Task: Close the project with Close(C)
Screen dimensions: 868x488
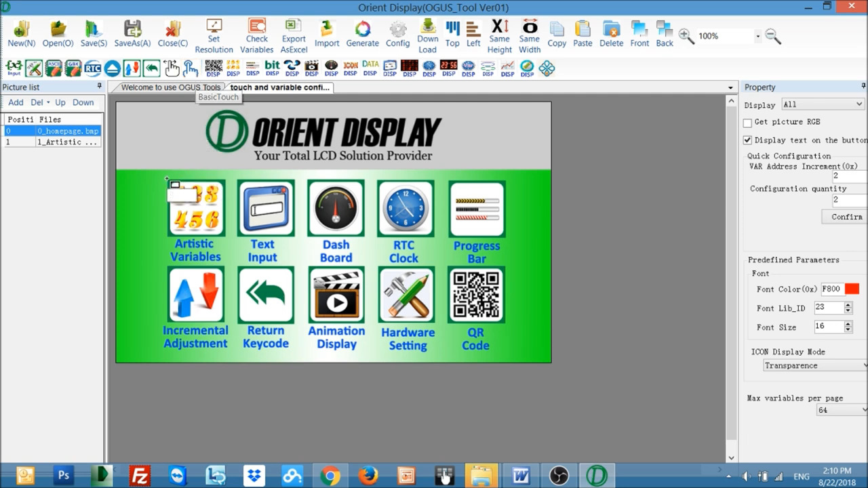Action: [173, 34]
